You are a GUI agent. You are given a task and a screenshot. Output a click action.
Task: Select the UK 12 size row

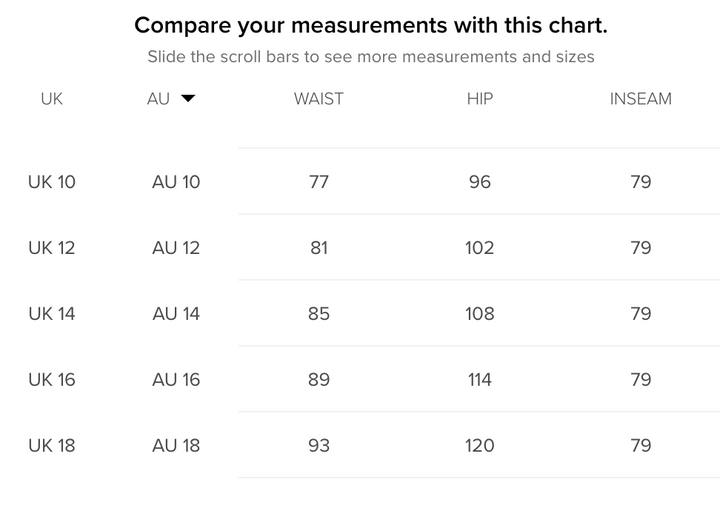click(52, 248)
